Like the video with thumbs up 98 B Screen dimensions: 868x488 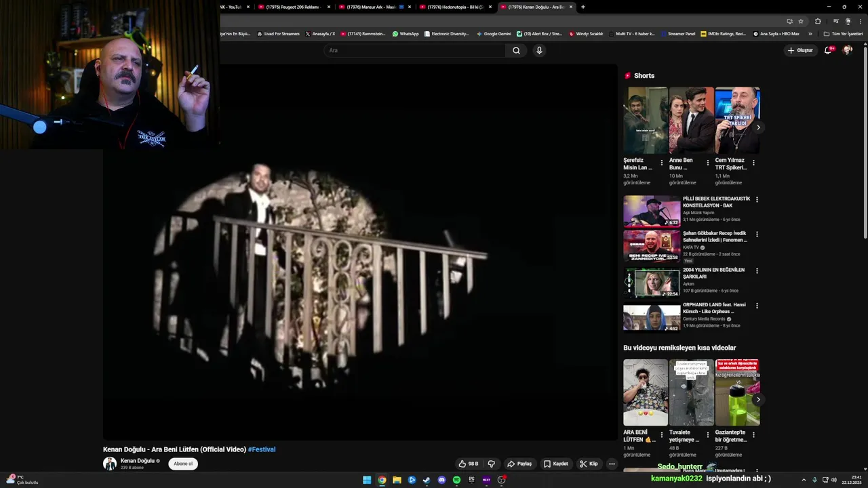point(469,464)
